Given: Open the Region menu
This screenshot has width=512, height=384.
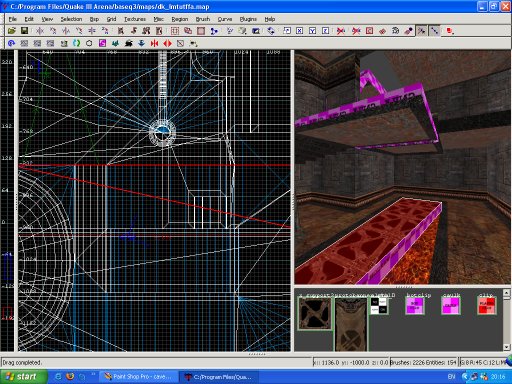Looking at the screenshot, I should click(x=180, y=19).
